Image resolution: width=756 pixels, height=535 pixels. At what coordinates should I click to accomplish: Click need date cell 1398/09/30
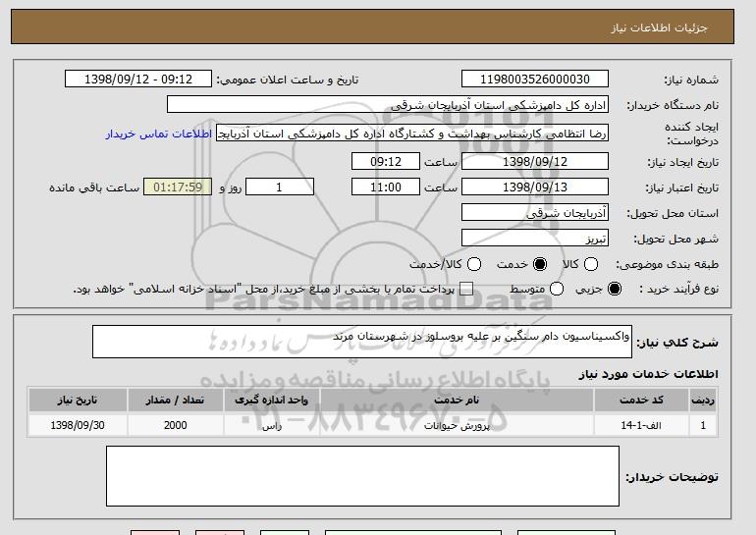click(78, 425)
